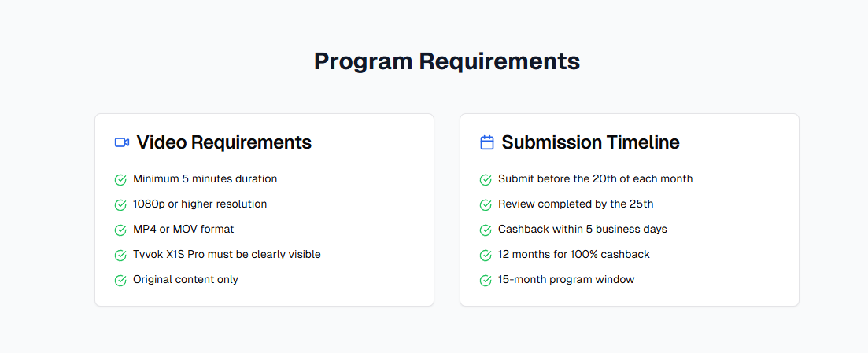Viewport: 868px width, 353px height.
Task: Select the check mark beside MP4 or MOV format
Action: coord(120,230)
